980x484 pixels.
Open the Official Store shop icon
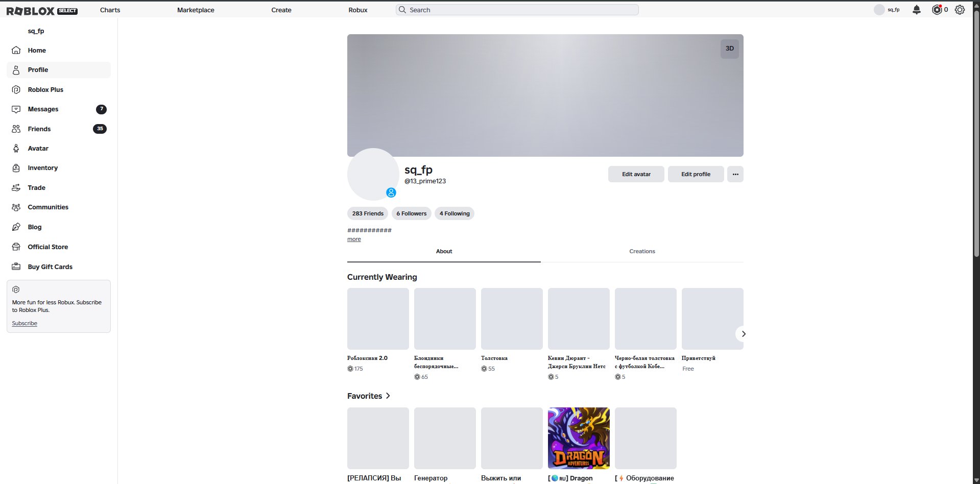tap(16, 247)
